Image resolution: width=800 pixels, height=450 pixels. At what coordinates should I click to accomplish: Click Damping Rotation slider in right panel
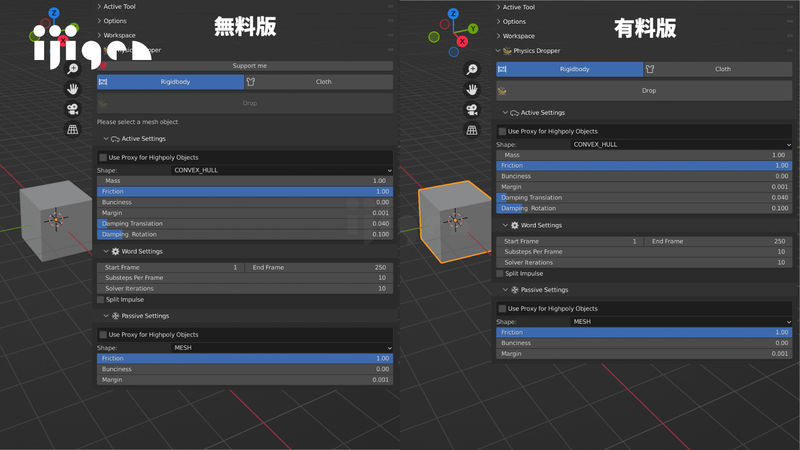click(644, 208)
